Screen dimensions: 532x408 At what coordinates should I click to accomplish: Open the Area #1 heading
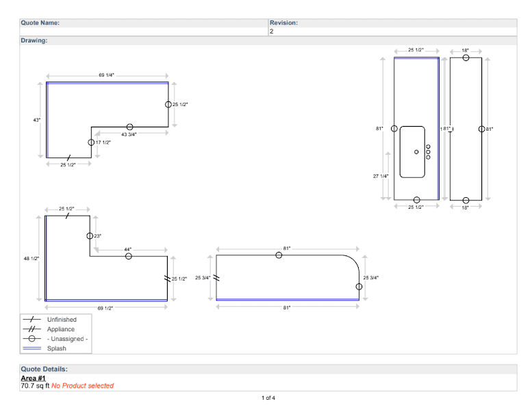(x=34, y=378)
